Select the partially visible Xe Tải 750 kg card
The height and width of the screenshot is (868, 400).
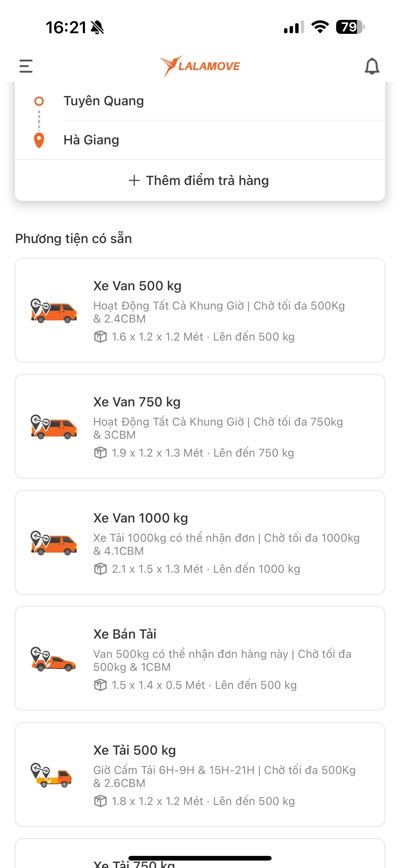click(200, 853)
